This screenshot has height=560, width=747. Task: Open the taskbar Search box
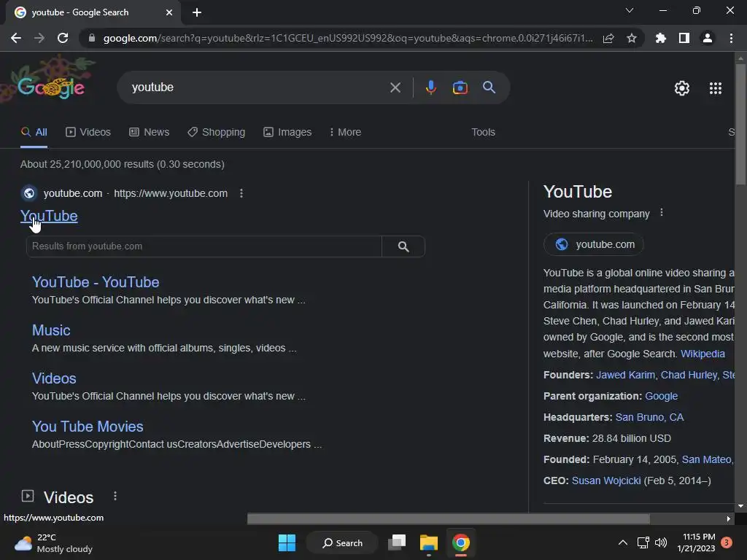click(342, 542)
